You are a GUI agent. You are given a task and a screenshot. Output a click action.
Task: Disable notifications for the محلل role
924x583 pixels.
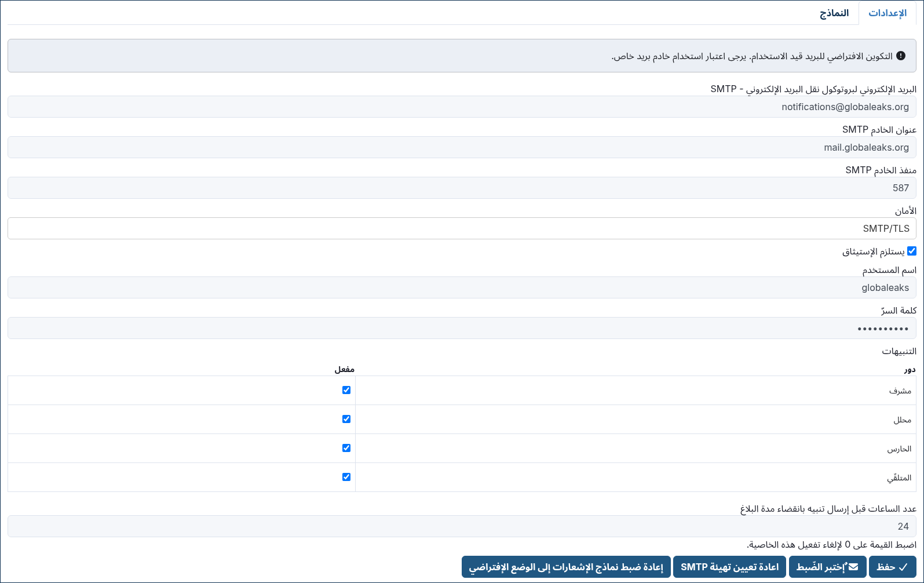(346, 419)
